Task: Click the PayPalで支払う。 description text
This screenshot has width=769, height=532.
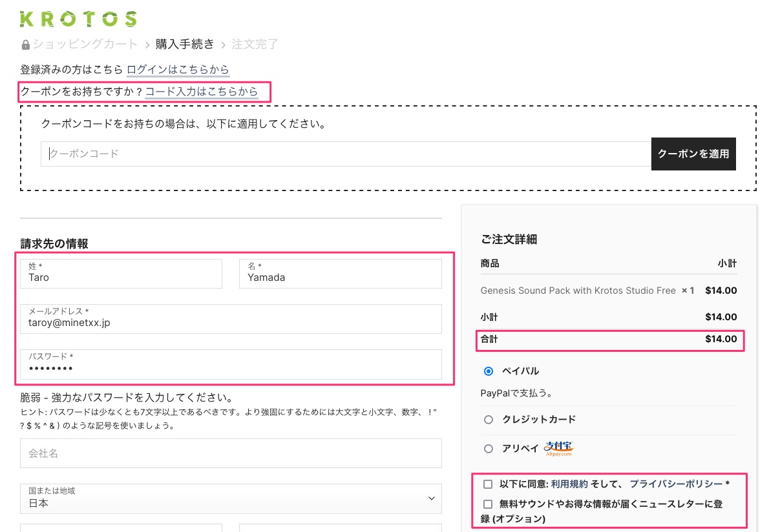Action: point(516,393)
